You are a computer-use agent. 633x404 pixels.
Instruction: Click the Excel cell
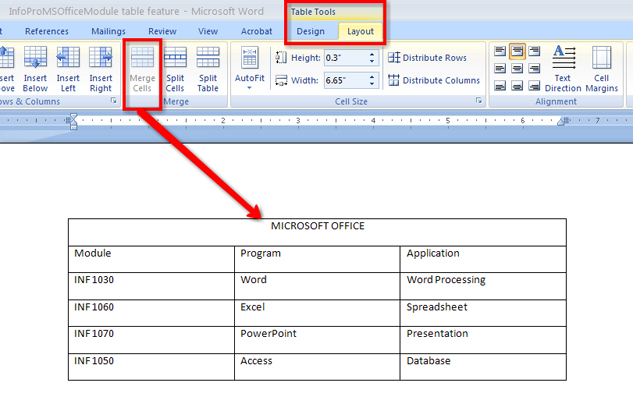point(317,313)
